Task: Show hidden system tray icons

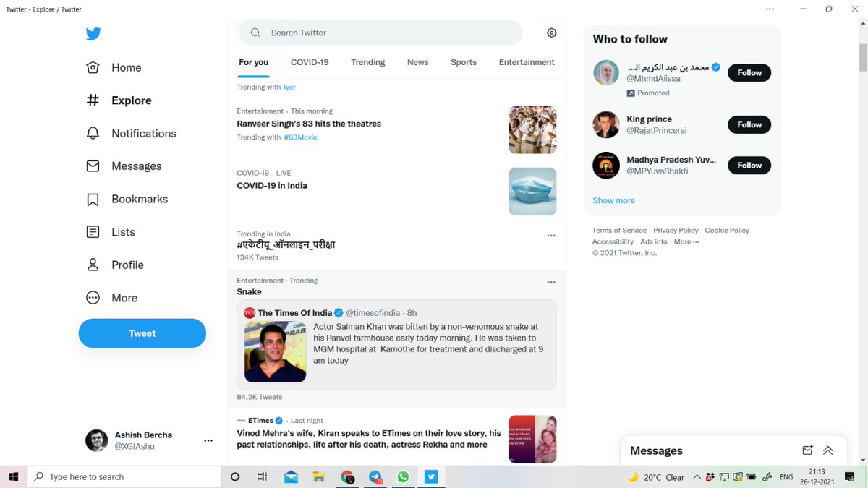Action: [697, 477]
